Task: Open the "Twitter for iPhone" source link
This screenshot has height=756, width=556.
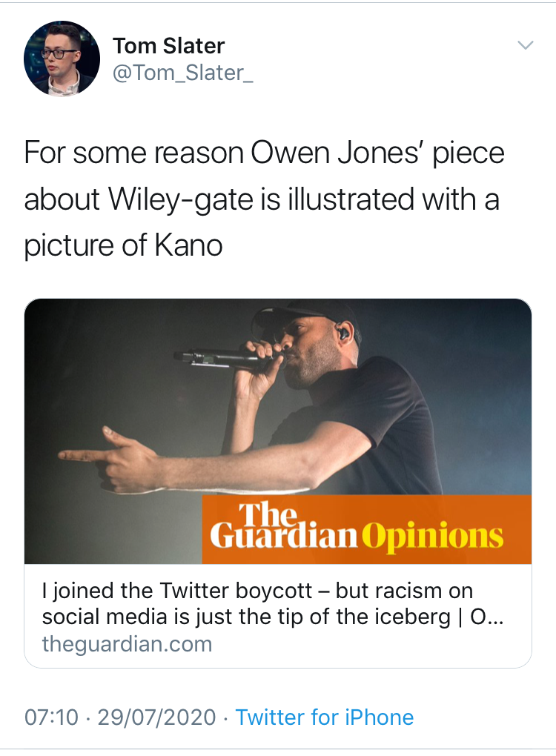Action: [x=324, y=717]
